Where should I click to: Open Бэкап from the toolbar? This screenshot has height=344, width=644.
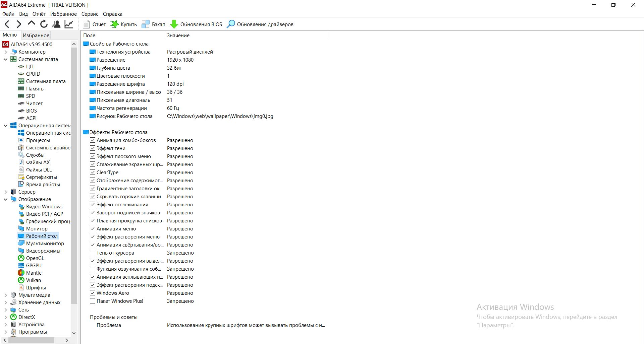point(154,24)
